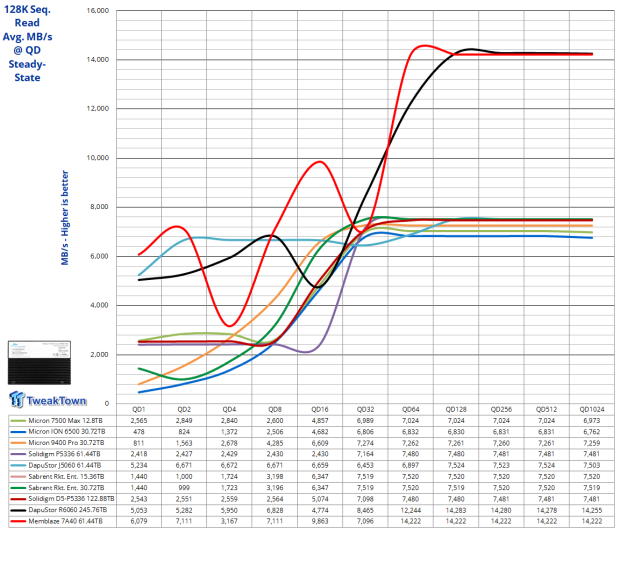
Task: Click the 8,000 y-axis label
Action: pyautogui.click(x=99, y=207)
